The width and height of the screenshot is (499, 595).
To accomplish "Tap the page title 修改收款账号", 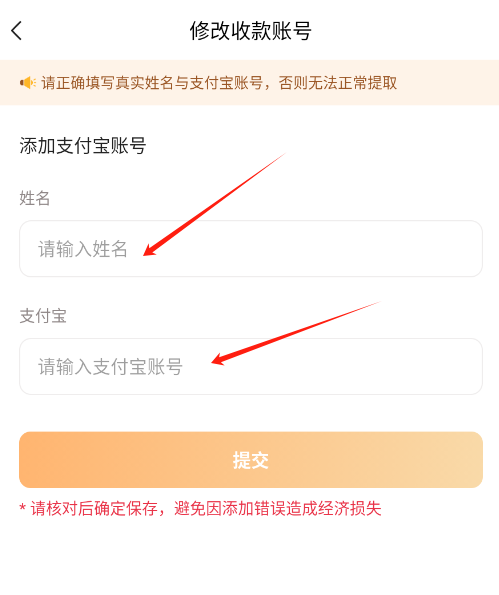I will pos(250,31).
